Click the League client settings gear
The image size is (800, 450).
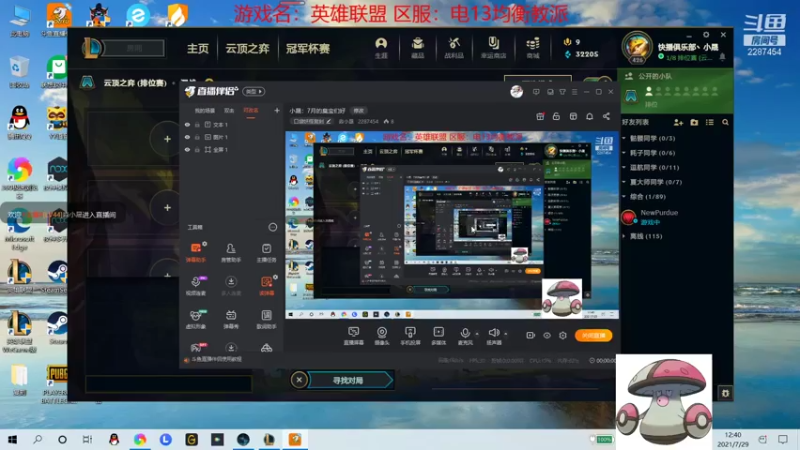pyautogui.click(x=706, y=35)
